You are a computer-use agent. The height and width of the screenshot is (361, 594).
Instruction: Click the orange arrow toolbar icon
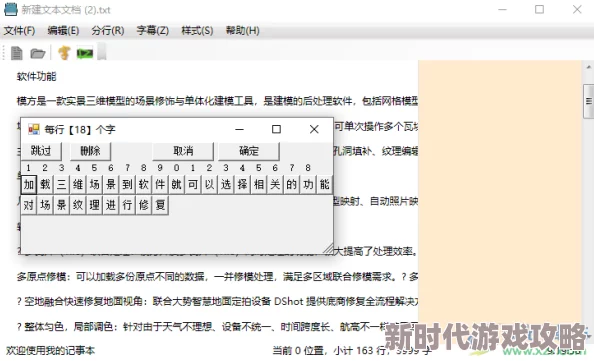64,53
